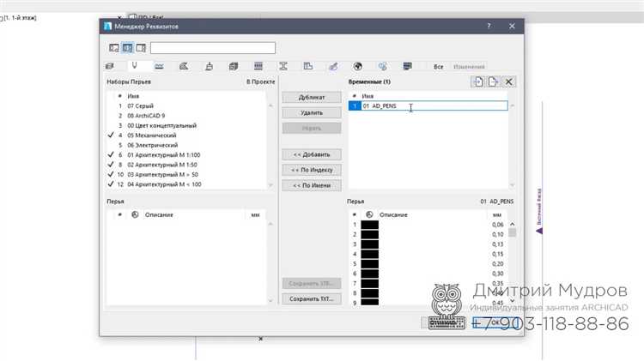The width and height of the screenshot is (644, 361).
Task: Switch to the Изменения tab
Action: coord(469,67)
